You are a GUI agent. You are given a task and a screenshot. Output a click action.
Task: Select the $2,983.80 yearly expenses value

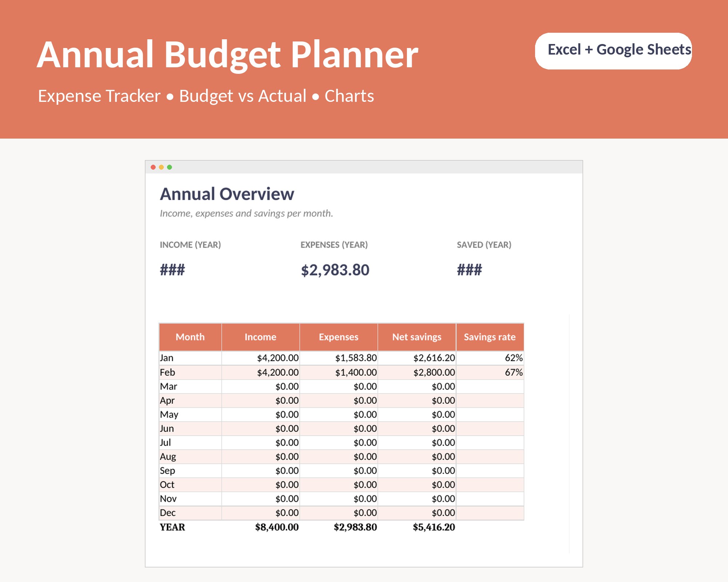[335, 270]
